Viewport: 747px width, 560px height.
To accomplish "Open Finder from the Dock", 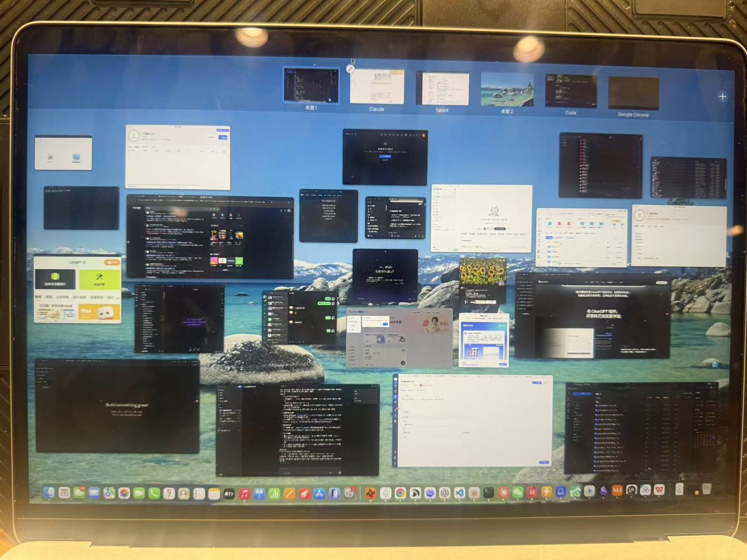I will pos(49,493).
